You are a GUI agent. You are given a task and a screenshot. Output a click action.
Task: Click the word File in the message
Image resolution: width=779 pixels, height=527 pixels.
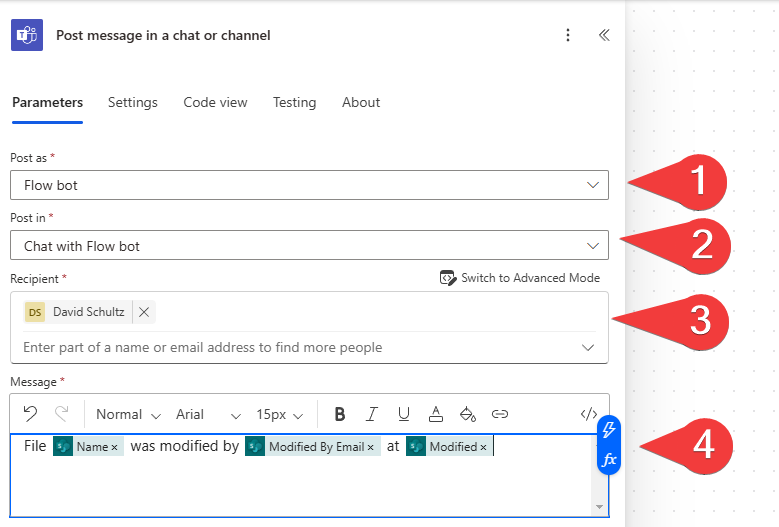[x=35, y=446]
